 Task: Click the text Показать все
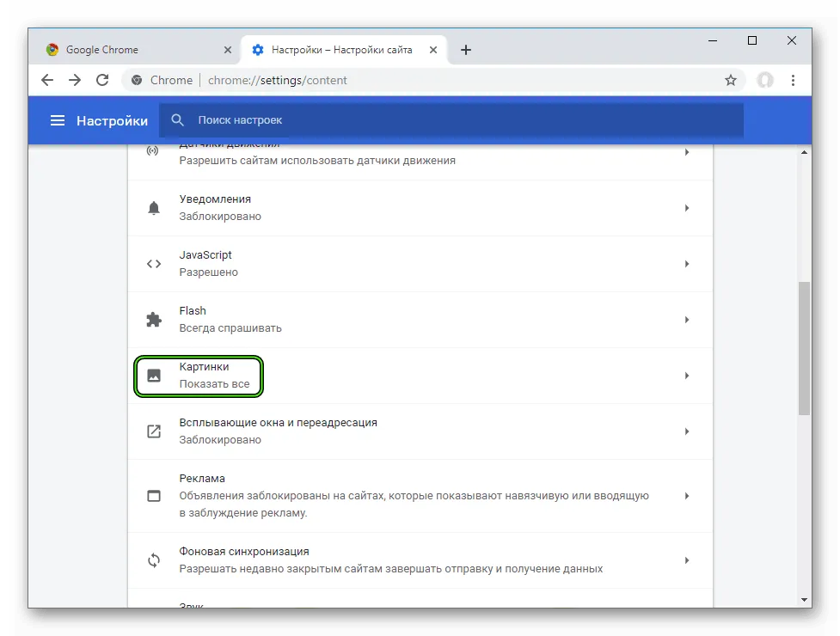[214, 384]
